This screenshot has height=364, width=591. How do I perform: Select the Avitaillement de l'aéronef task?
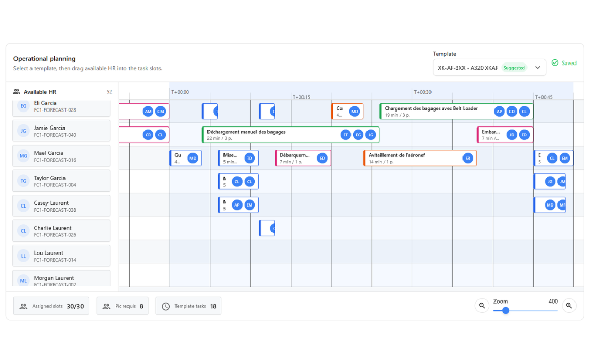[420, 158]
